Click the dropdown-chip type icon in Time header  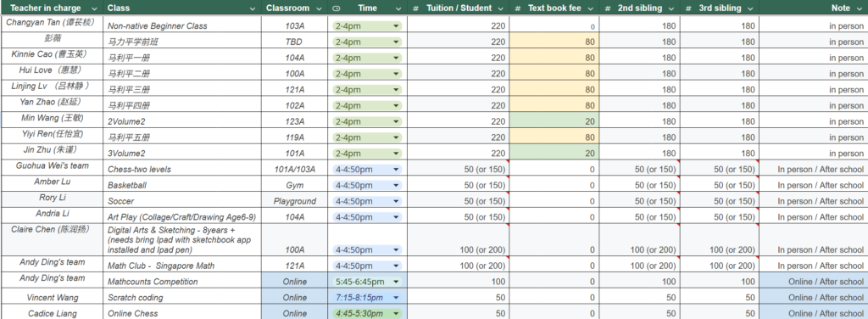click(337, 8)
